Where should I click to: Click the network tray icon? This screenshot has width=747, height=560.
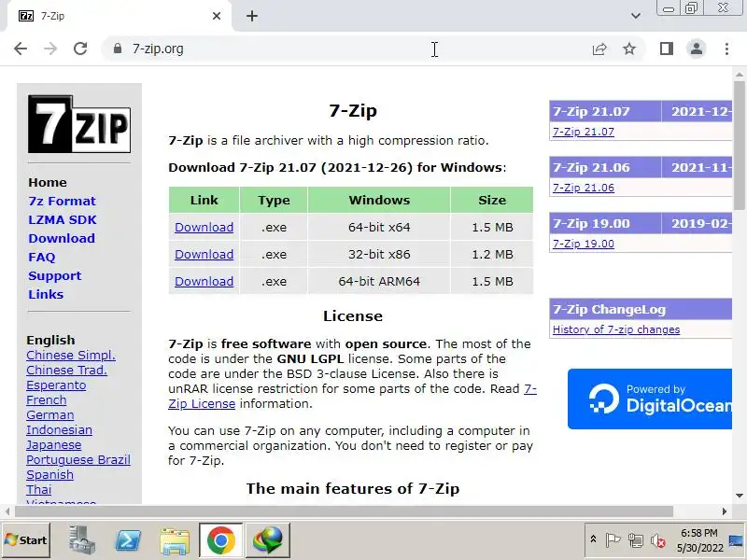(635, 540)
